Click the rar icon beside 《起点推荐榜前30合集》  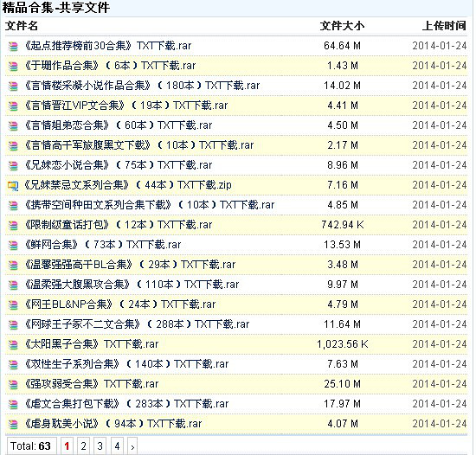point(13,46)
